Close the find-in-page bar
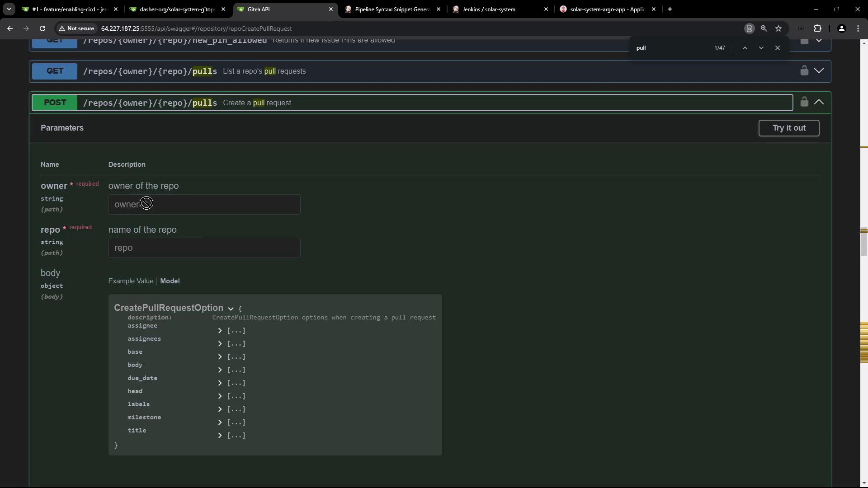Screen dimensions: 868x488 coord(778,48)
